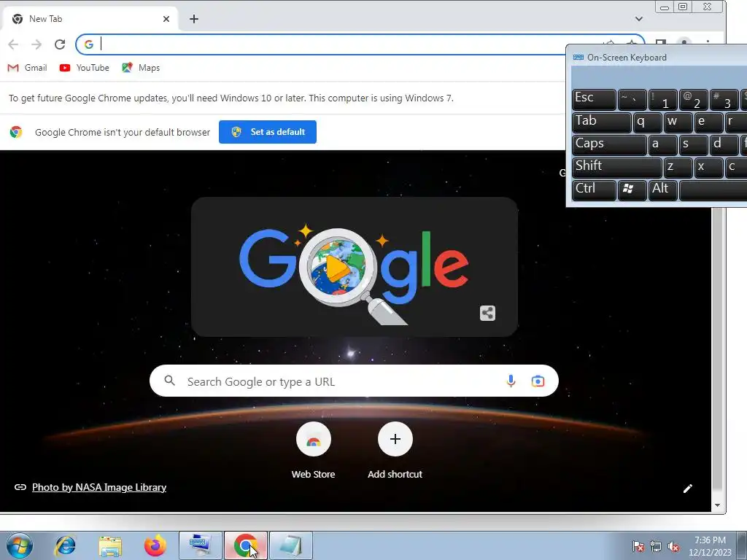Play the Google Doodle animation
747x560 pixels.
pos(337,268)
